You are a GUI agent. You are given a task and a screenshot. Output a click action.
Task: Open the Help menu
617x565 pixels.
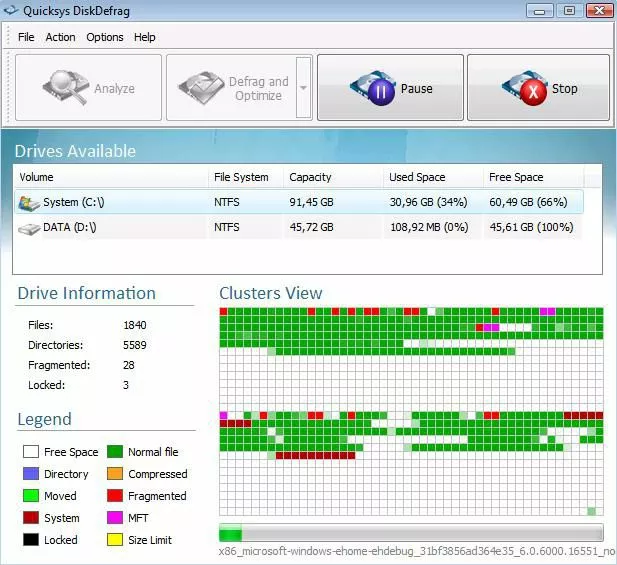(144, 37)
